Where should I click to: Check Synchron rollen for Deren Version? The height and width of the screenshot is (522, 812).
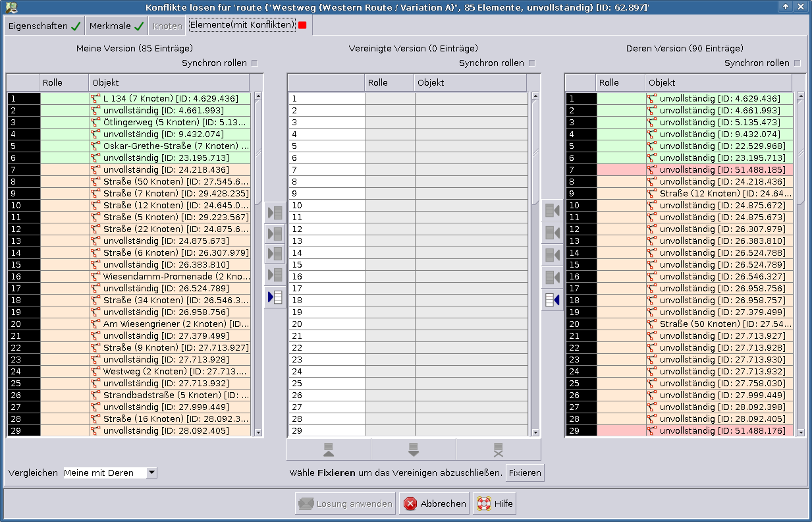point(797,63)
